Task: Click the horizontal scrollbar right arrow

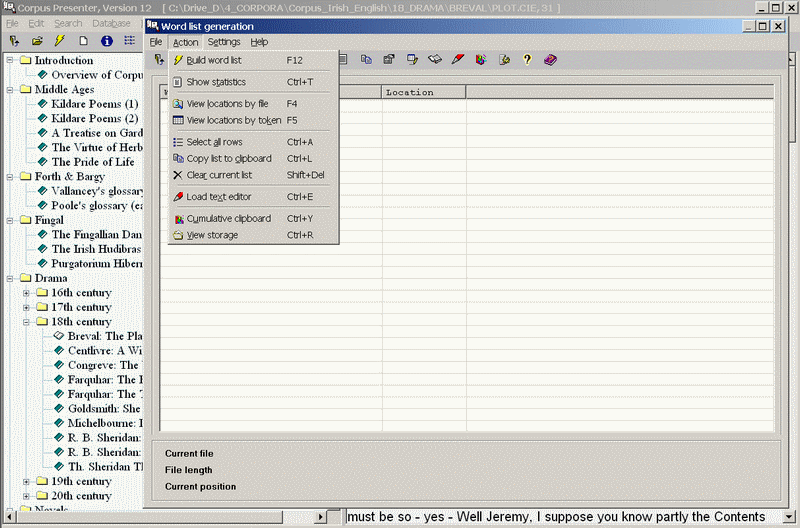Action: (x=337, y=516)
